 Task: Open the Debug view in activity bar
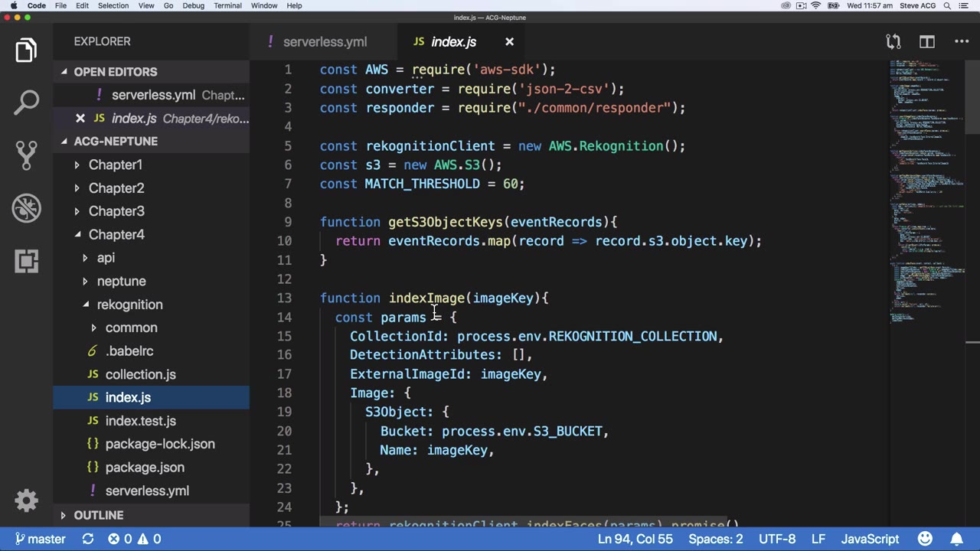pos(26,208)
